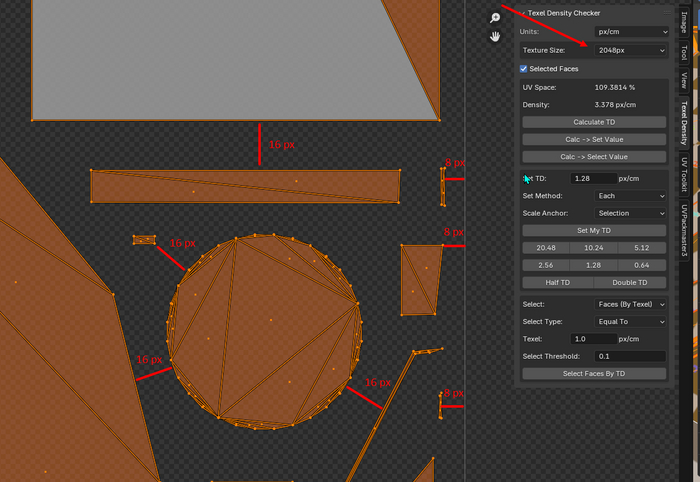Click the Select Faces By TD button

594,373
